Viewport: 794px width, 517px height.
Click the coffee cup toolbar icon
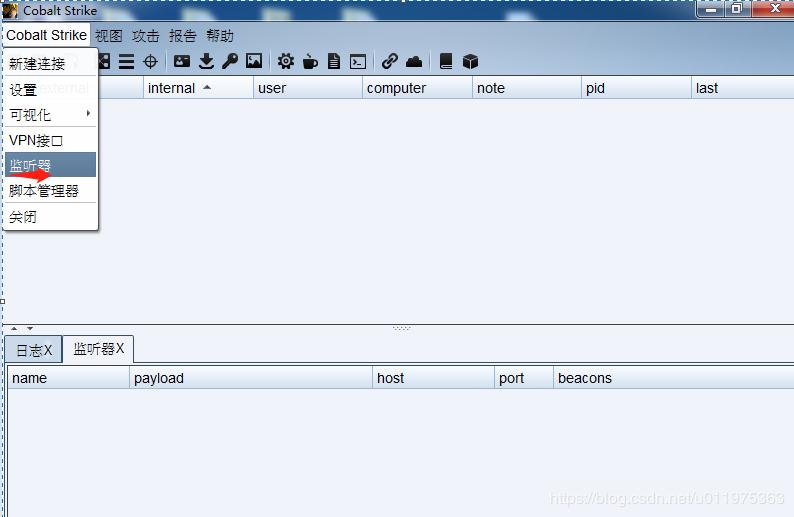point(310,62)
